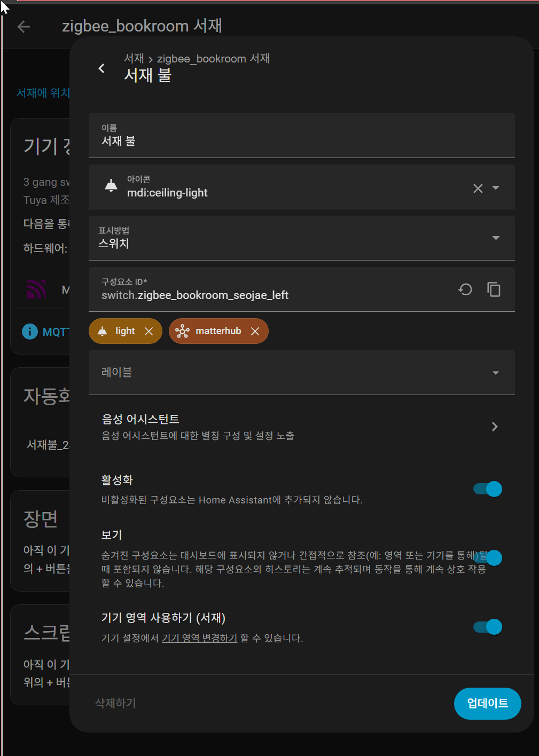
Task: Open 음성 어시스턴트 settings
Action: [302, 427]
